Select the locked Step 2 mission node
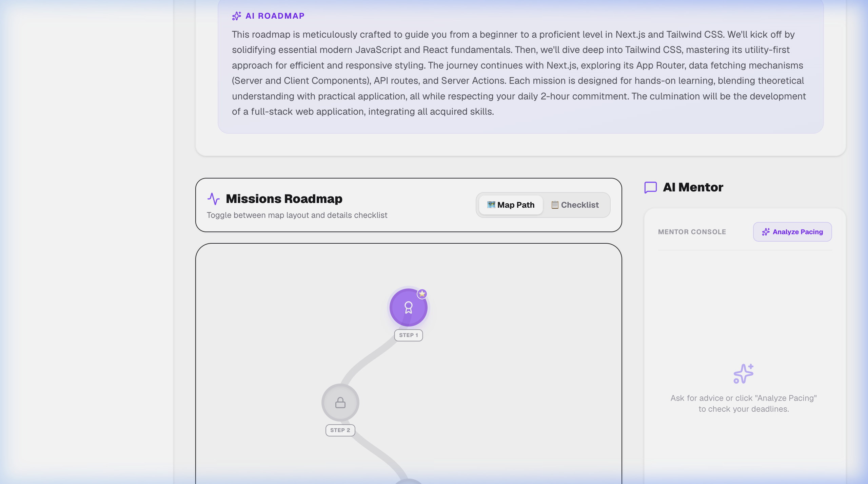 340,403
